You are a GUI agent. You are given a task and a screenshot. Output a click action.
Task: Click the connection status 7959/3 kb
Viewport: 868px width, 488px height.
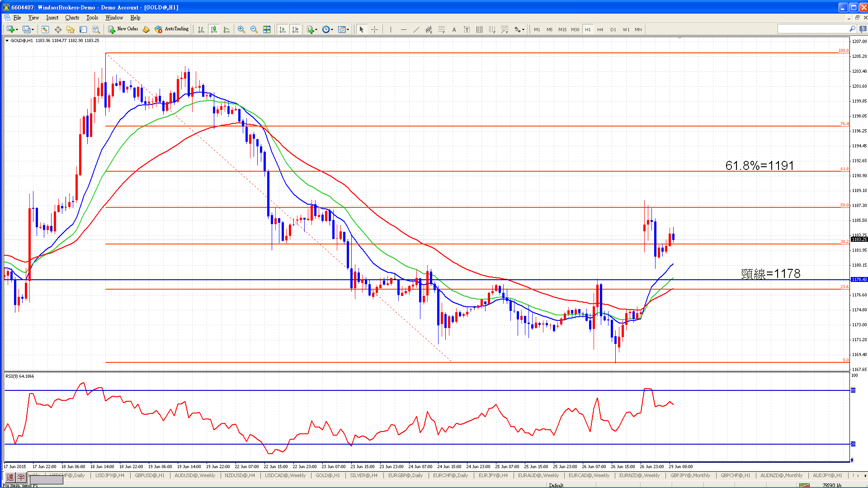tap(832, 485)
